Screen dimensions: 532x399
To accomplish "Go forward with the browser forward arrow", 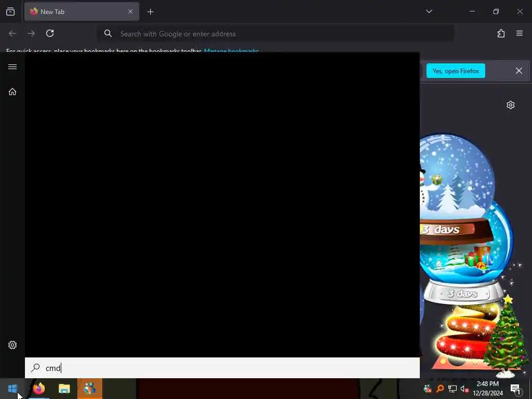I will tap(31, 33).
